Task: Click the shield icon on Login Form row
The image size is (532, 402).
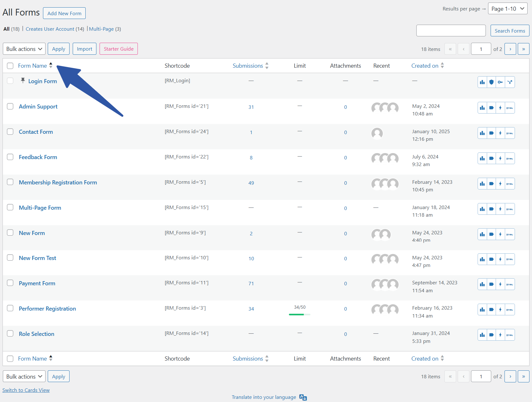Action: (491, 82)
